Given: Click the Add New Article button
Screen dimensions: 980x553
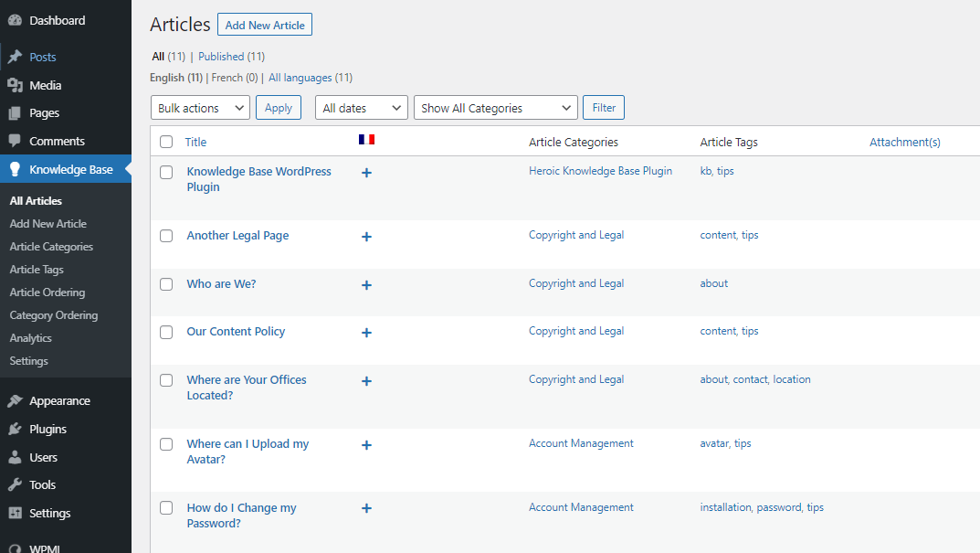Looking at the screenshot, I should (264, 25).
